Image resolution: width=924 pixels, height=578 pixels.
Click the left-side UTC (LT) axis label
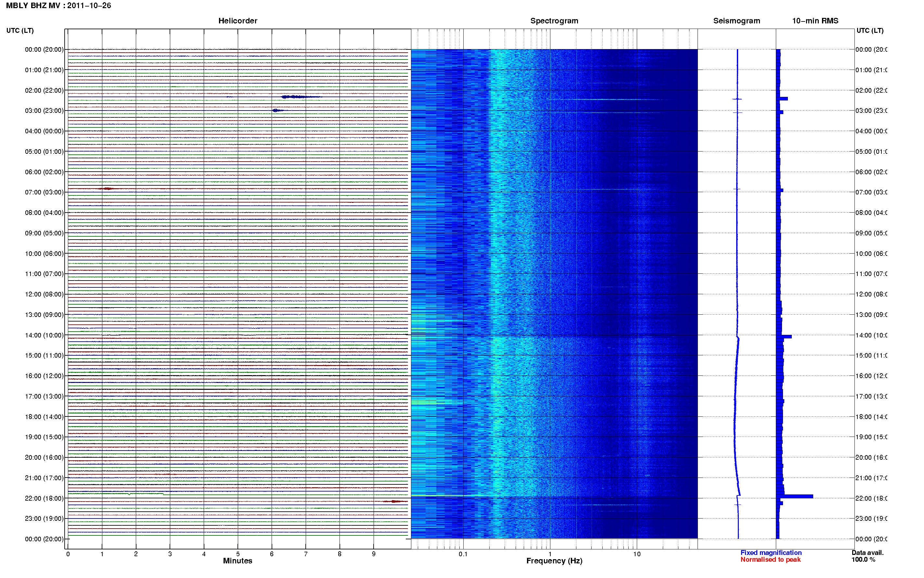pos(20,31)
